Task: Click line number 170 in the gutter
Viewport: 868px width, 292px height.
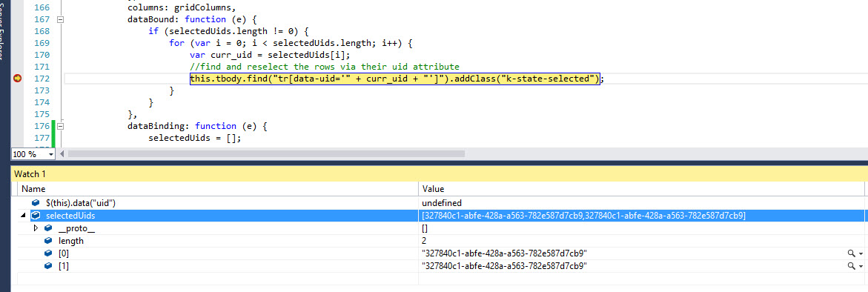Action: pyautogui.click(x=42, y=55)
